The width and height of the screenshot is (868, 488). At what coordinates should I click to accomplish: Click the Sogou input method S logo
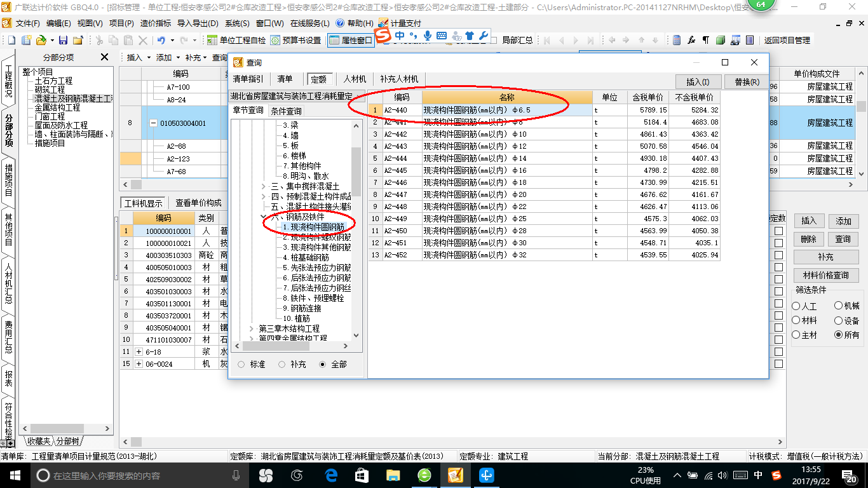[x=383, y=36]
